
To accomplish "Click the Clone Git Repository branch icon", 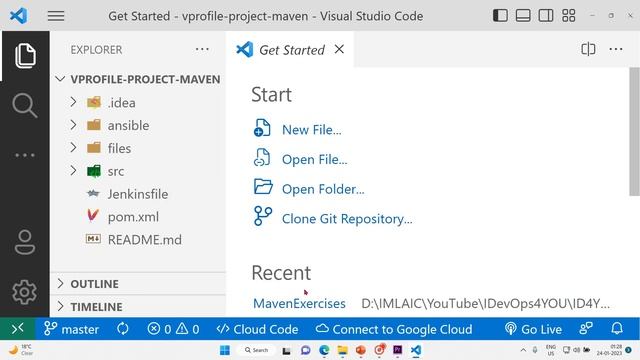I will click(x=263, y=216).
